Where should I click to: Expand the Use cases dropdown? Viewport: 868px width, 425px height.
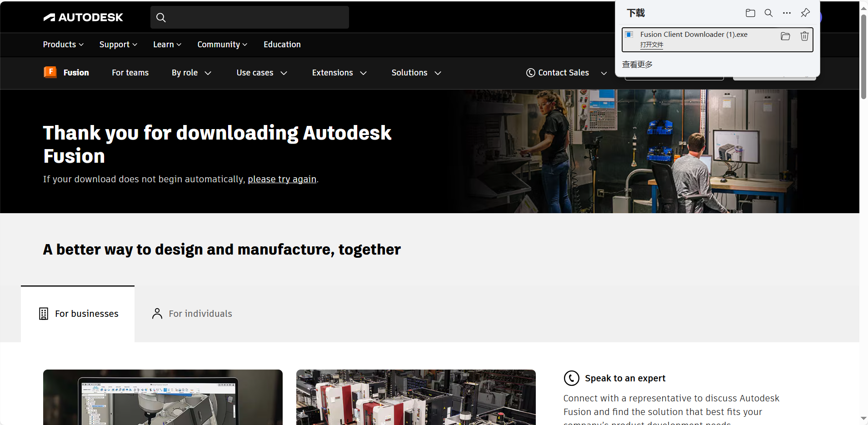click(262, 73)
